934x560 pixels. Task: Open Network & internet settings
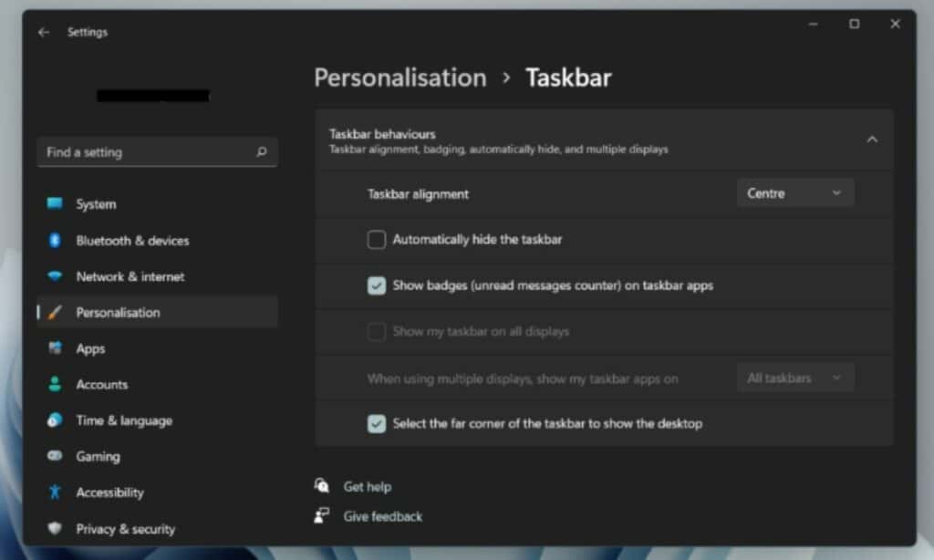(157, 275)
